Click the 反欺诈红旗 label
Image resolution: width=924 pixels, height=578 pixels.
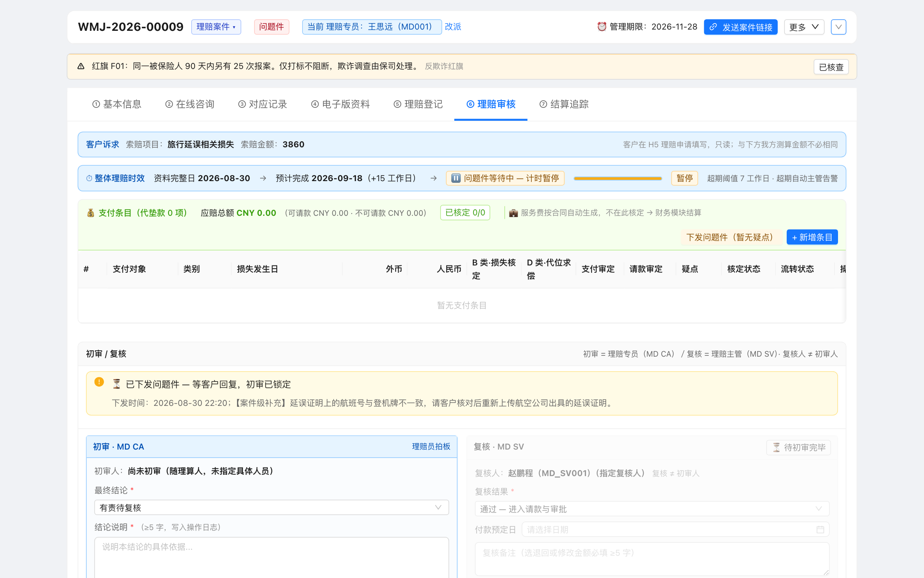[444, 66]
